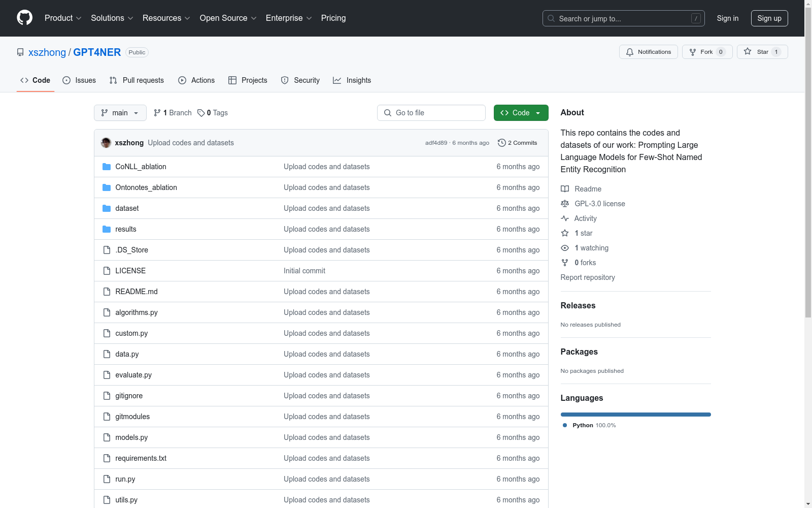This screenshot has height=508, width=812.
Task: Click the file icon next to data.py
Action: click(107, 354)
